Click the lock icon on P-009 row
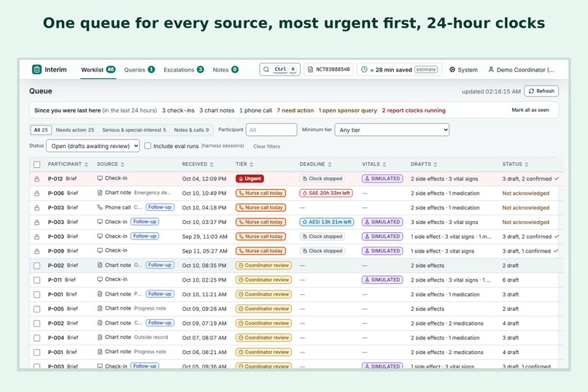 36,251
